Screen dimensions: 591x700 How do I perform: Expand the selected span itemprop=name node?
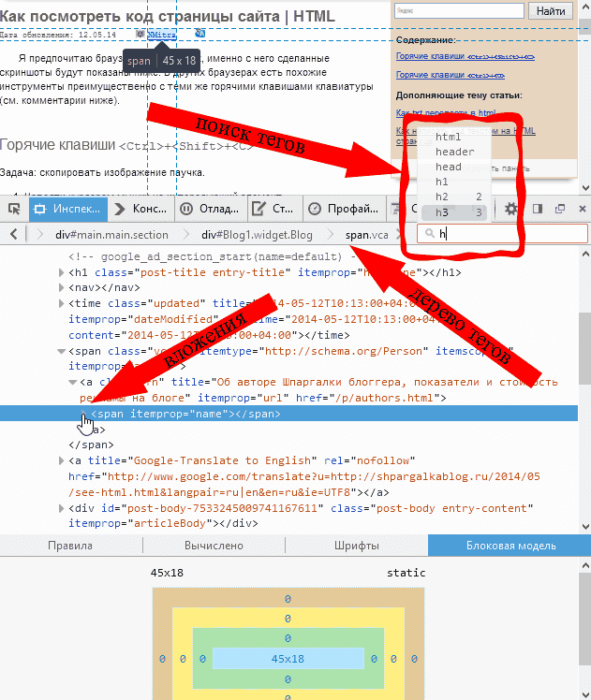point(83,412)
